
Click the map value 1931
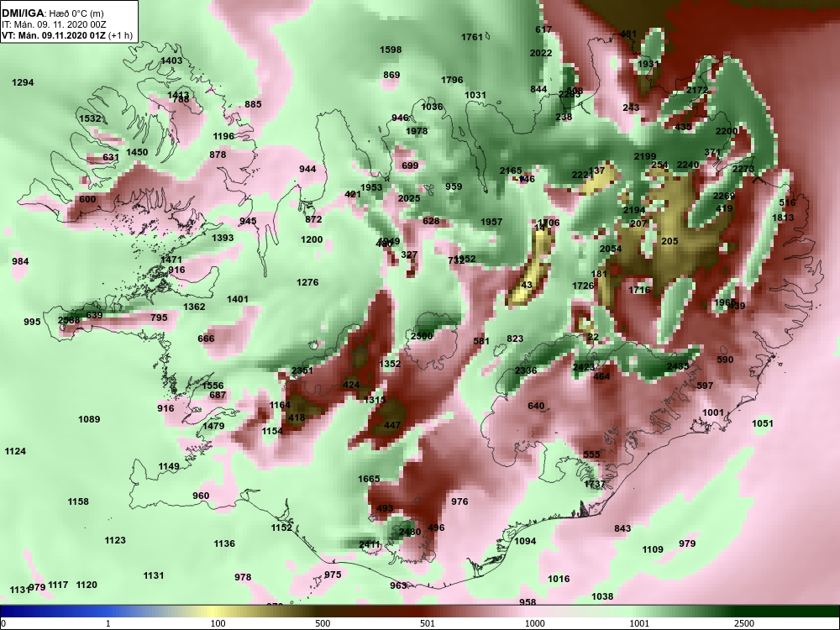648,64
